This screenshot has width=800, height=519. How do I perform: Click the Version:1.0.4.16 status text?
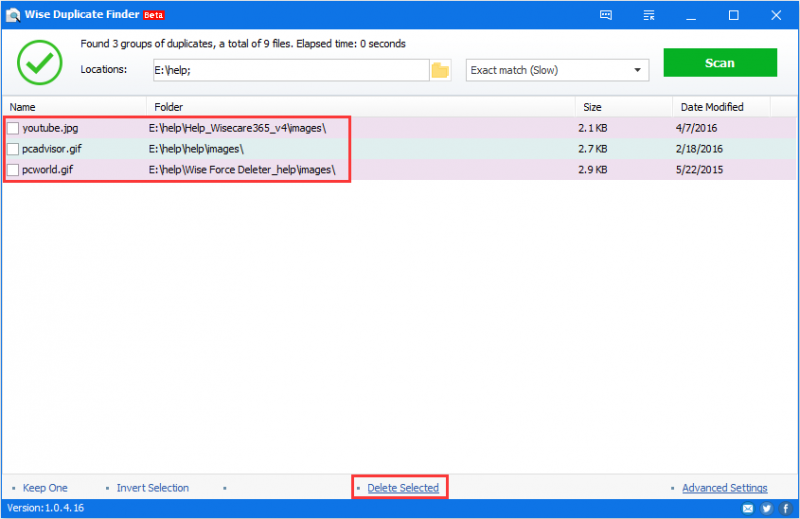pos(45,508)
